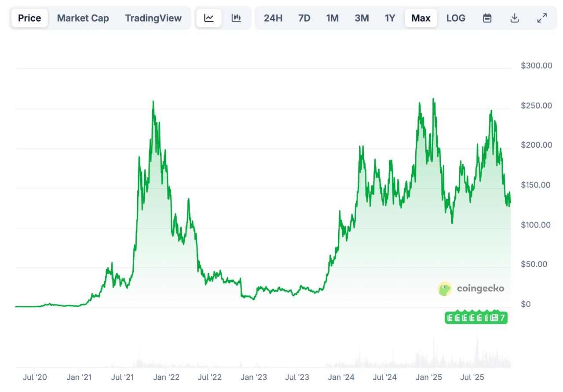The image size is (563, 392).
Task: Click the tallest volume bar near Jan '25
Action: click(434, 352)
